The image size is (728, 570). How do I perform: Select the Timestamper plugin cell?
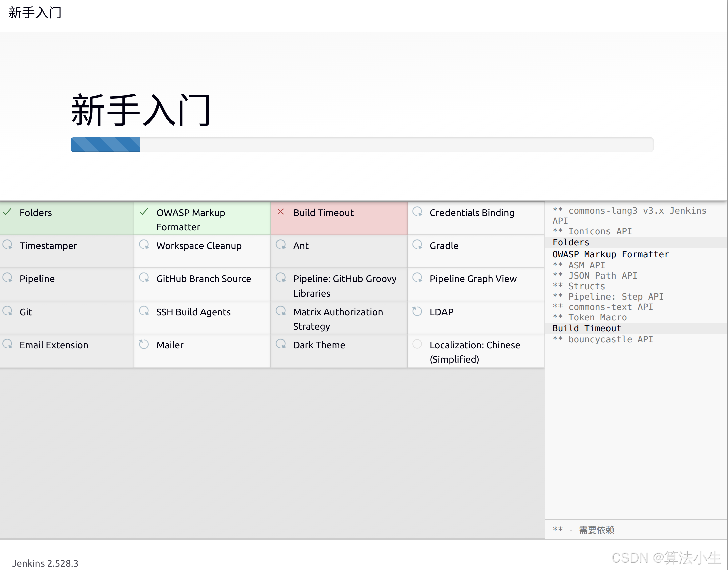pos(49,246)
